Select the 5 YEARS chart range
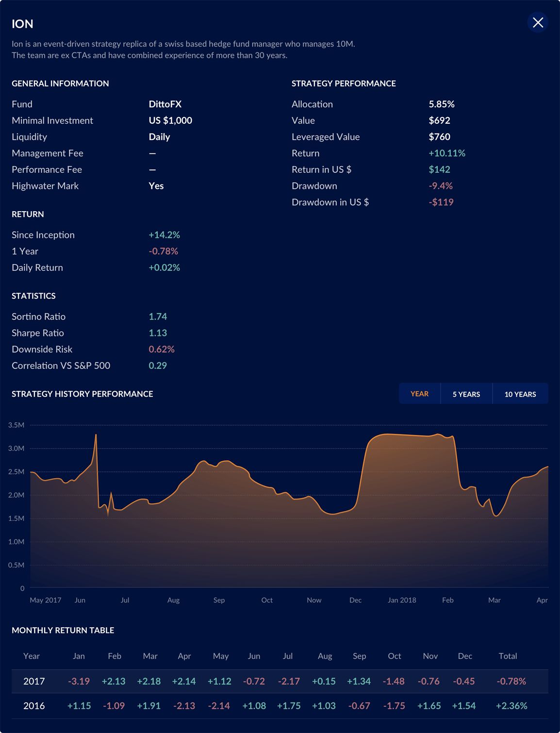This screenshot has height=733, width=560. (x=466, y=394)
